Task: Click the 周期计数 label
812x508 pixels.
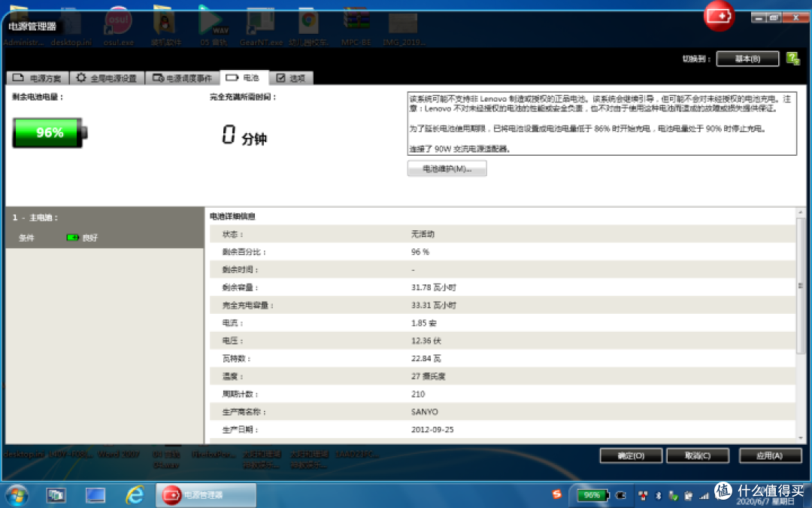Action: 240,394
